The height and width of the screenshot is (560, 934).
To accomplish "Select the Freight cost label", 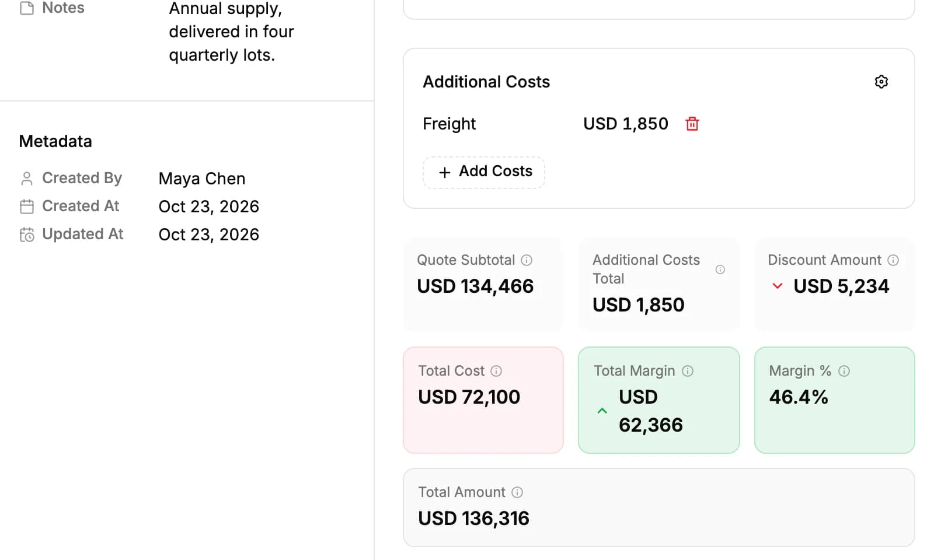I will click(449, 124).
